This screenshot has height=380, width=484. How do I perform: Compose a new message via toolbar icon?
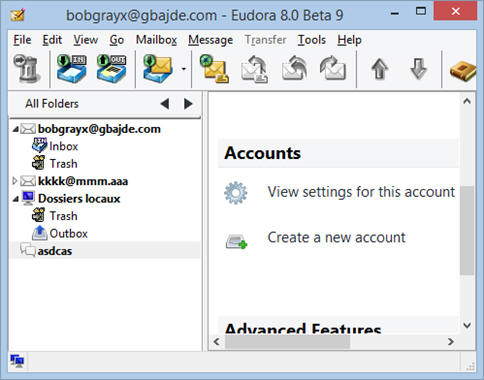click(214, 69)
